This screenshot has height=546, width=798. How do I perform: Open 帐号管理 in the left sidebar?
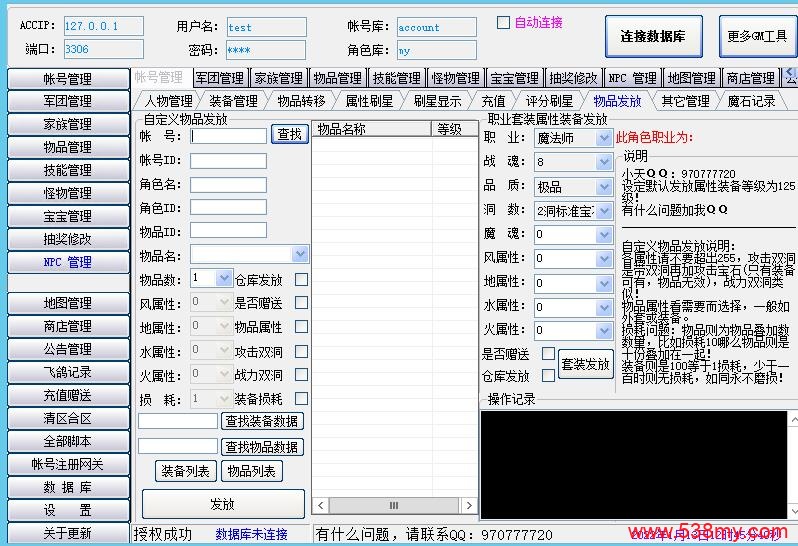pos(68,78)
